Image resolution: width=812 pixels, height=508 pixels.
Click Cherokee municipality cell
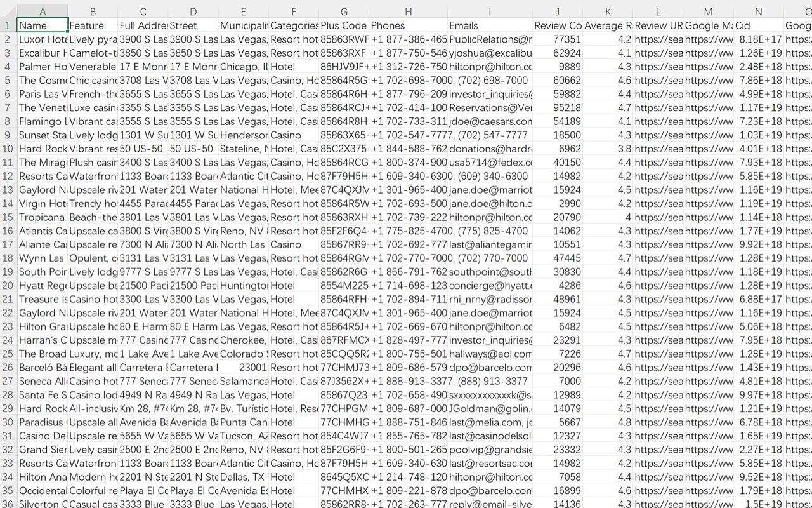[x=244, y=340]
